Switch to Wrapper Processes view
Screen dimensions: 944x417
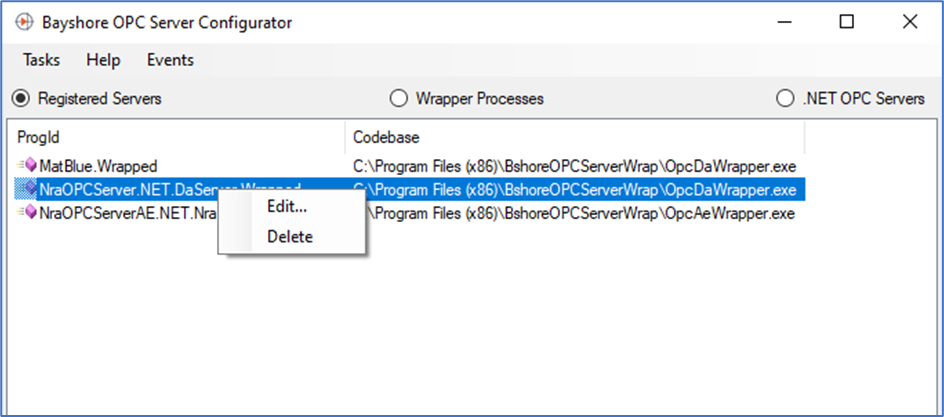(x=397, y=98)
